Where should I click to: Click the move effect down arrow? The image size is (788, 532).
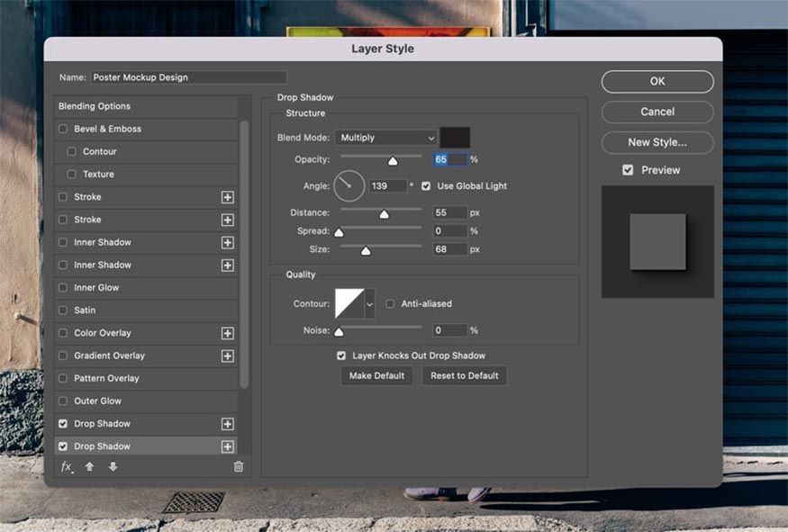pos(113,466)
